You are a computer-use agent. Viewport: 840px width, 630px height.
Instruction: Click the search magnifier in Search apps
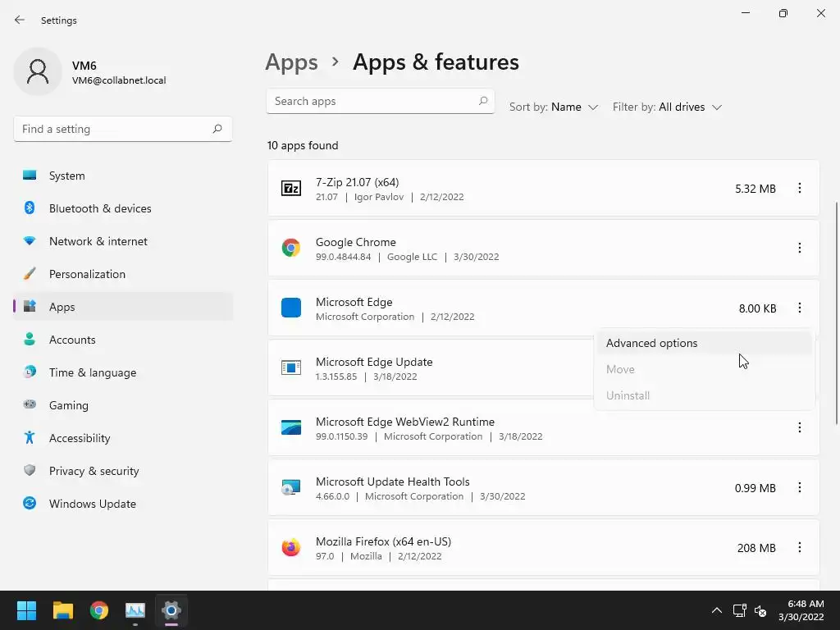[x=484, y=102]
